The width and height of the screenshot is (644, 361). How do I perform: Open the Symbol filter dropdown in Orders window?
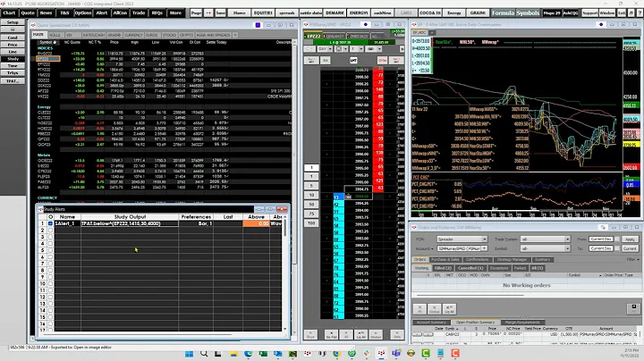click(x=545, y=248)
